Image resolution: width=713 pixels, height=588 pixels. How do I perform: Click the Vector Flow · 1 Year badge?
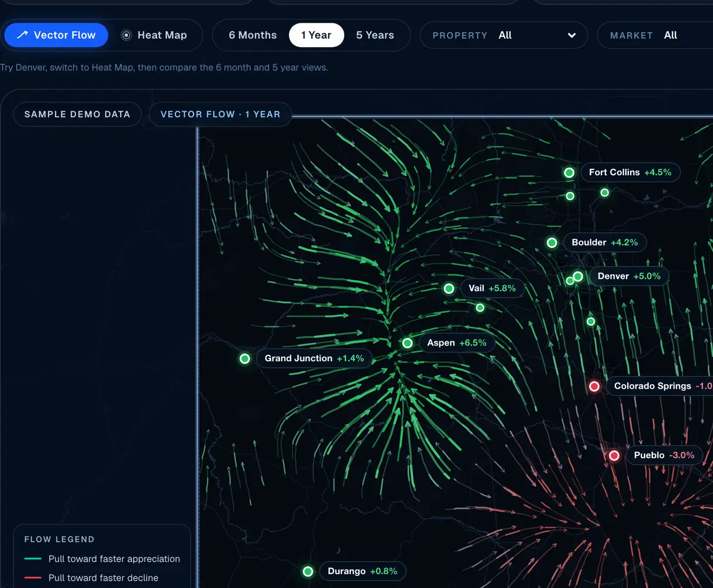pyautogui.click(x=220, y=114)
